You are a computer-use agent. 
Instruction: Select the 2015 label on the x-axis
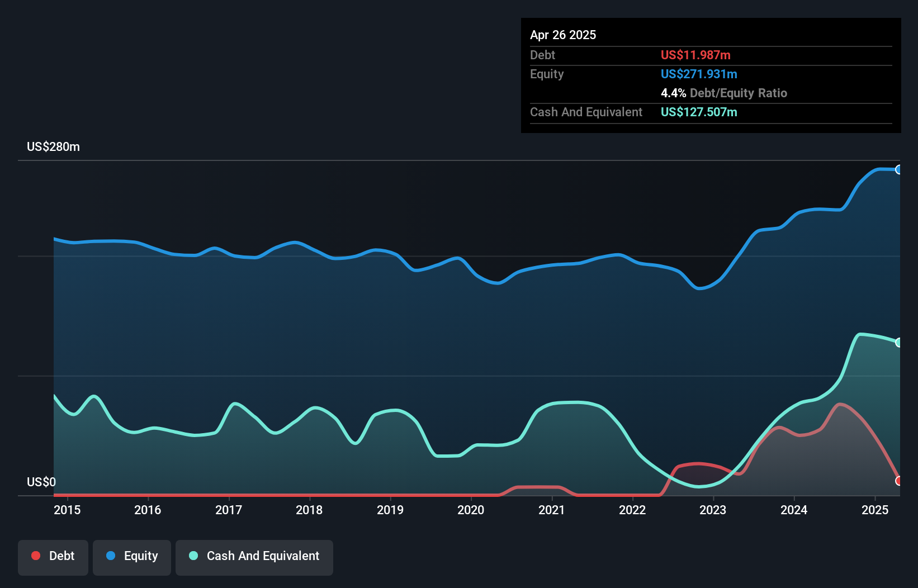coord(67,510)
